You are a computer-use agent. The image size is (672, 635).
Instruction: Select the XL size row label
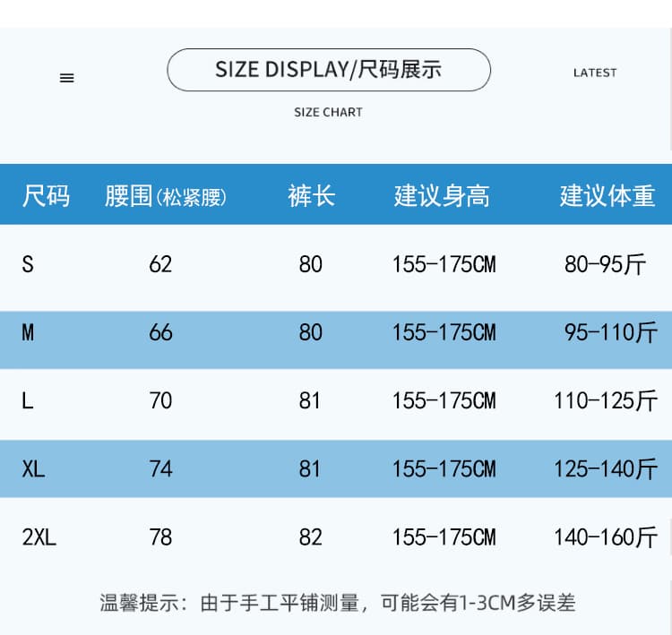(33, 468)
